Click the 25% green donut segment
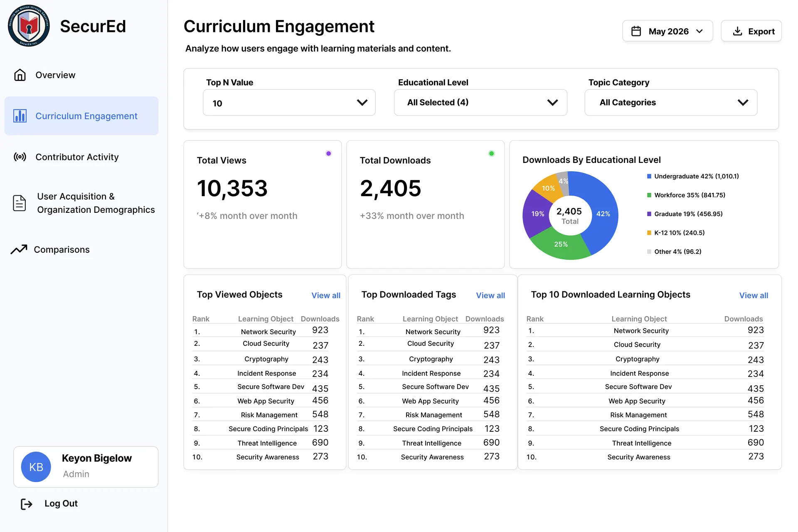The height and width of the screenshot is (532, 798). (x=561, y=244)
